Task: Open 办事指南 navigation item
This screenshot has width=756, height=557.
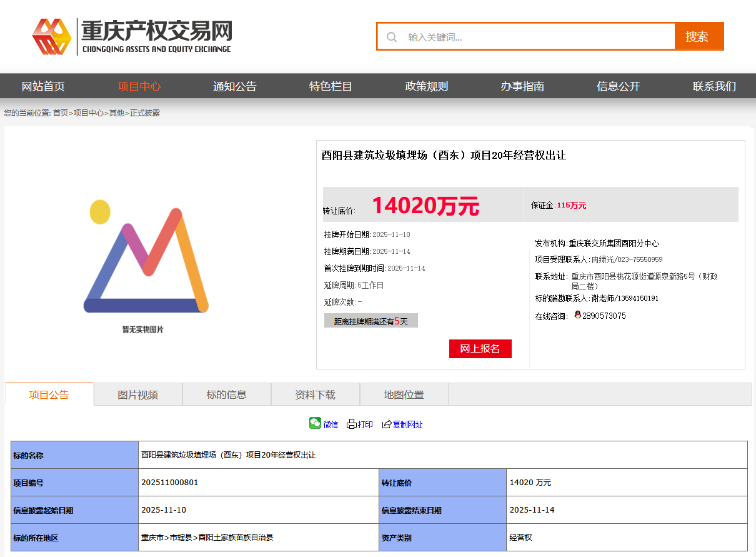Action: coord(522,86)
